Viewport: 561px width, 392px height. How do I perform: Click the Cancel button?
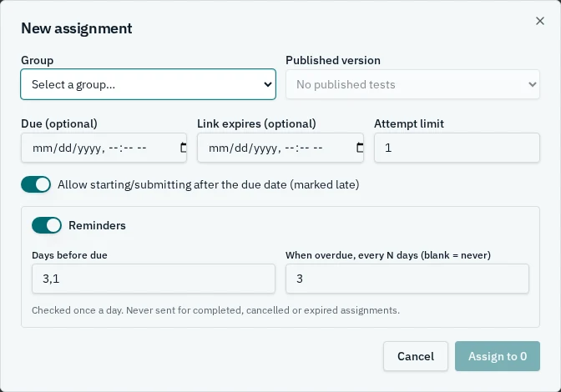pyautogui.click(x=416, y=356)
